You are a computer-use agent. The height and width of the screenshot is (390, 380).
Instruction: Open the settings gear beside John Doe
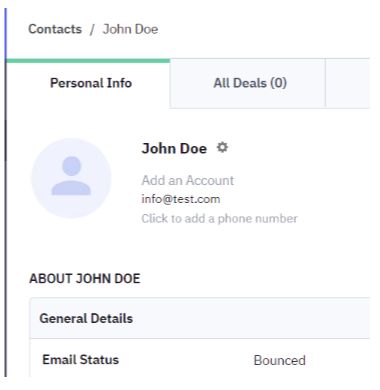click(222, 147)
